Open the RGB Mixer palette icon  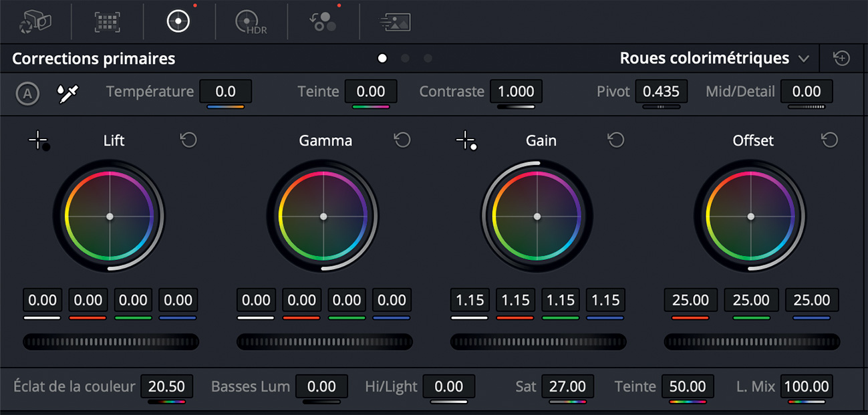click(323, 21)
